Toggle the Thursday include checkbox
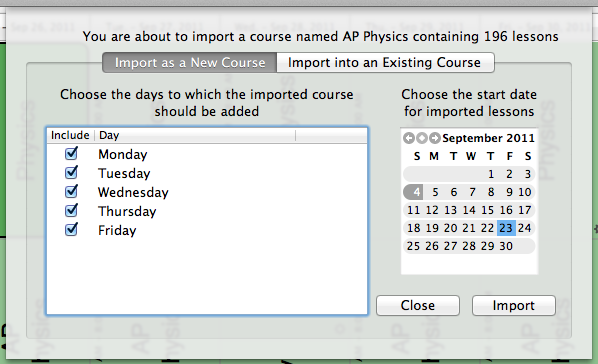The height and width of the screenshot is (364, 598). pyautogui.click(x=71, y=210)
